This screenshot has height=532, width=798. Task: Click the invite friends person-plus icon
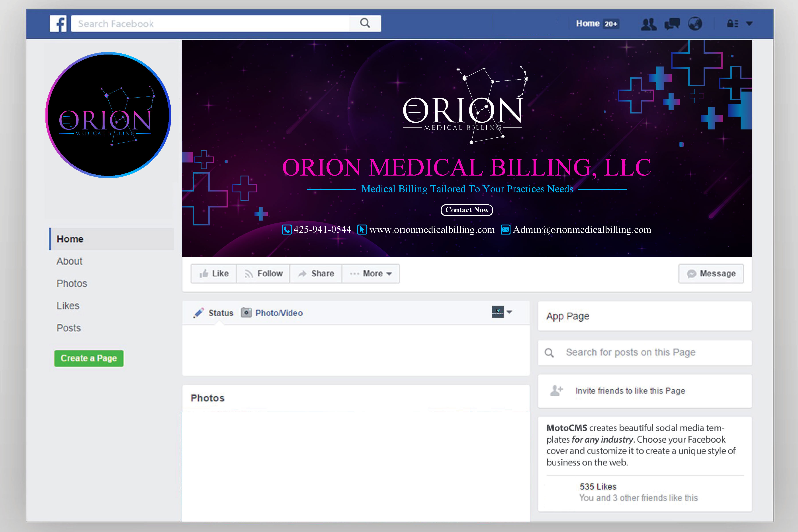pyautogui.click(x=556, y=391)
